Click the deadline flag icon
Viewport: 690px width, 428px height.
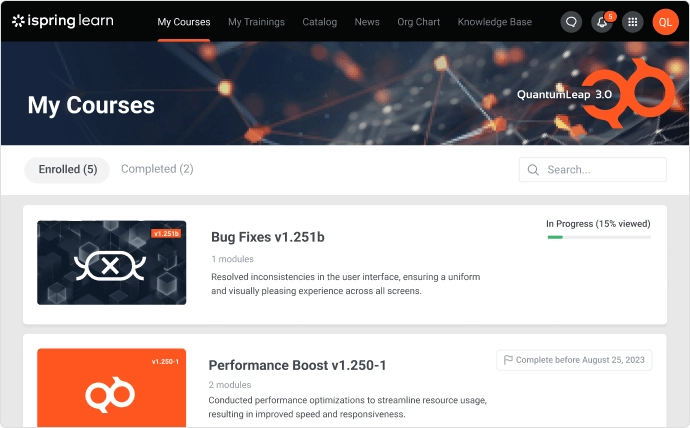point(508,360)
